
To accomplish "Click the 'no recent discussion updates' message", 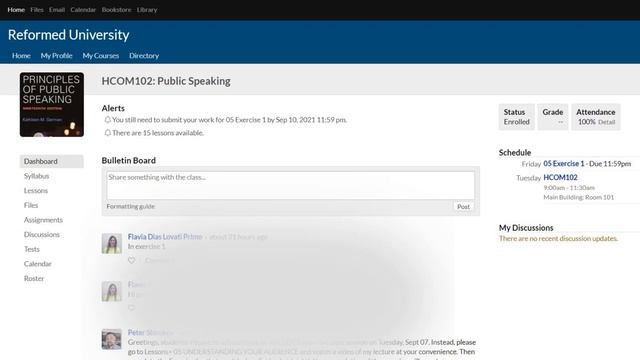I will click(x=558, y=238).
